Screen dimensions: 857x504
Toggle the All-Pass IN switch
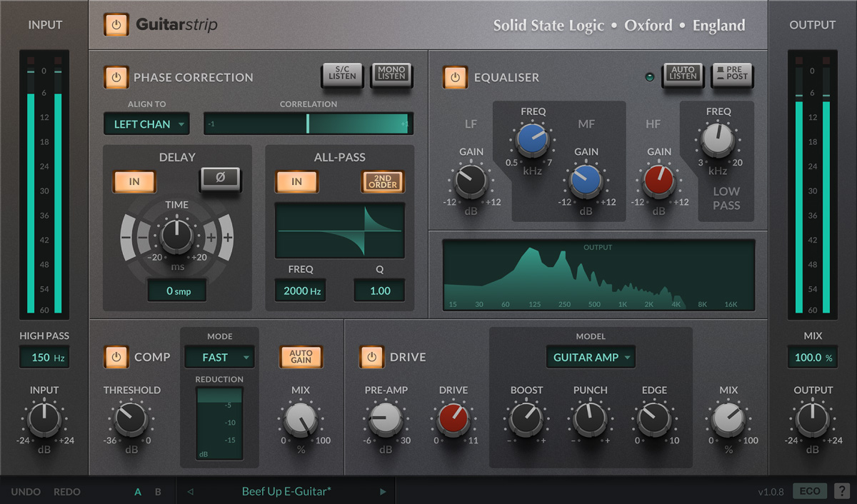point(296,182)
